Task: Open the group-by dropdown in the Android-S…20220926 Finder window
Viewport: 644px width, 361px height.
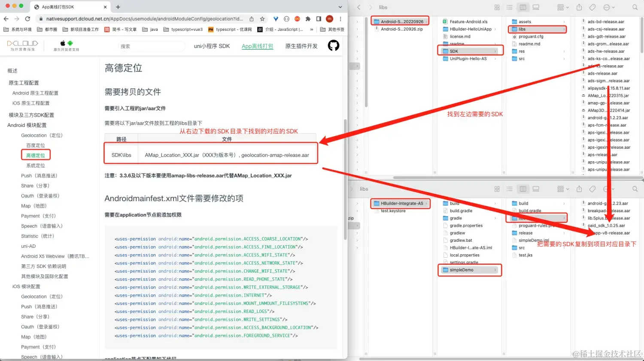Action: pos(563,7)
